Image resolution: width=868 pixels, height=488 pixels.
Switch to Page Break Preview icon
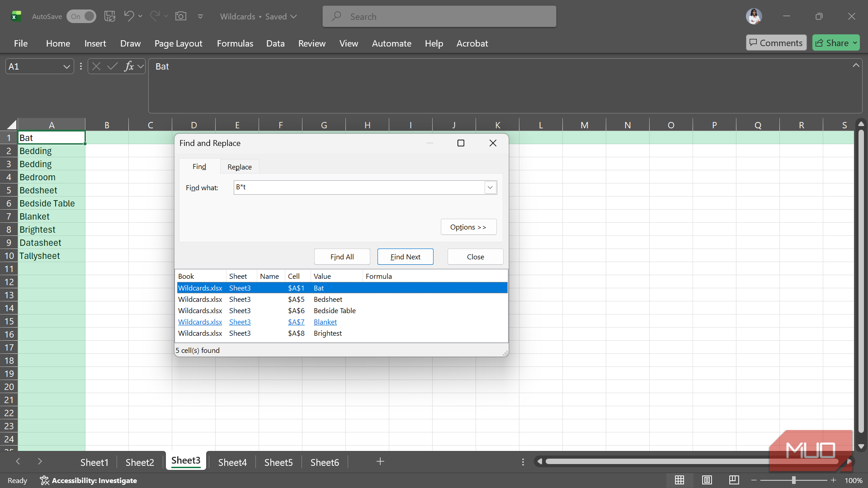734,480
